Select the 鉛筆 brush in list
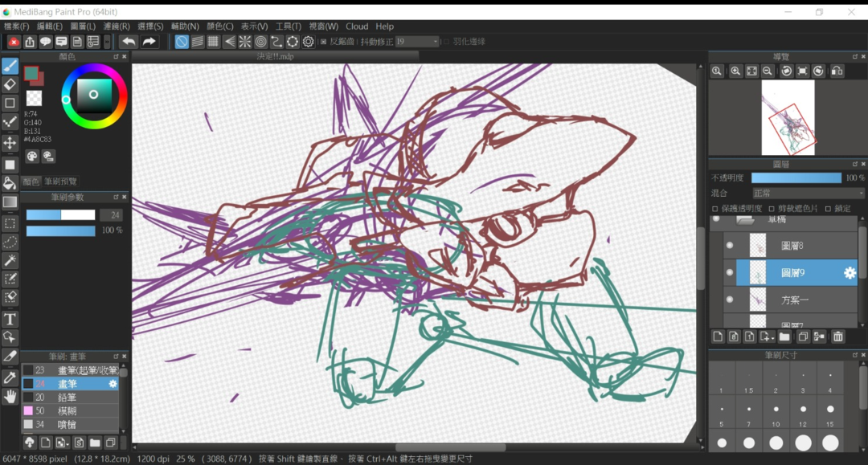 67,398
